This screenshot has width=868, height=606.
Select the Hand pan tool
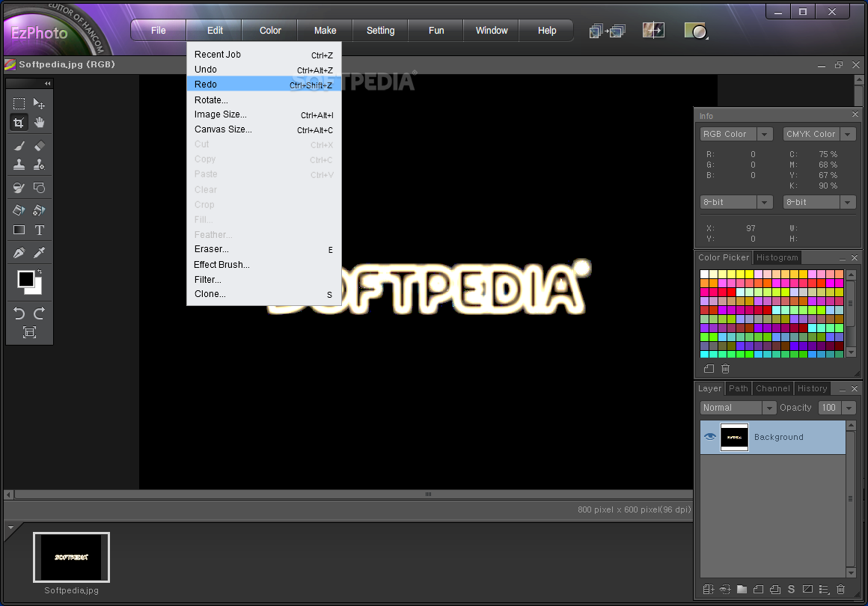tap(40, 123)
